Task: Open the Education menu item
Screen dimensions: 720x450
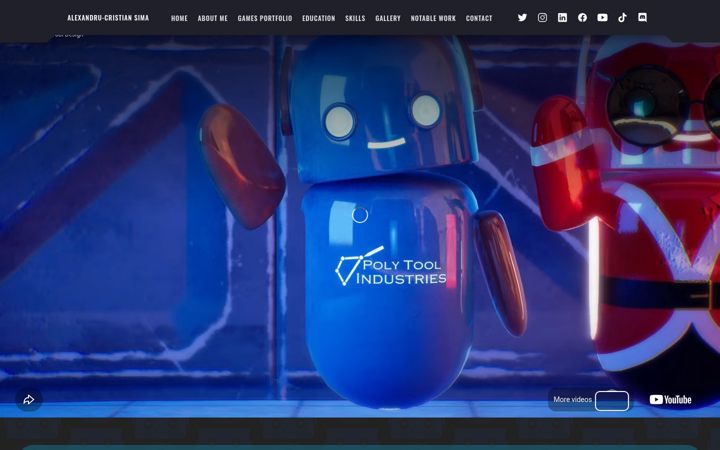Action: click(319, 18)
